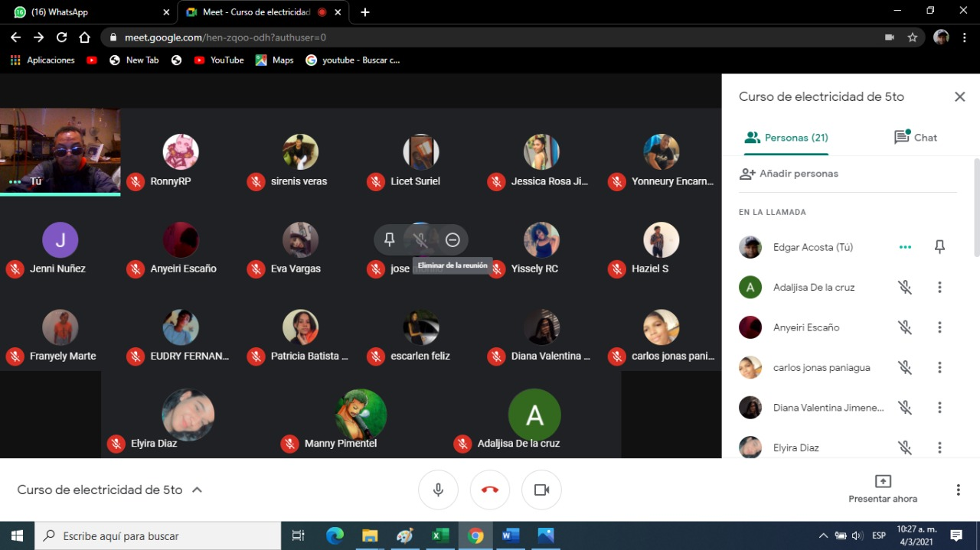Open Task View from the taskbar

tap(299, 535)
